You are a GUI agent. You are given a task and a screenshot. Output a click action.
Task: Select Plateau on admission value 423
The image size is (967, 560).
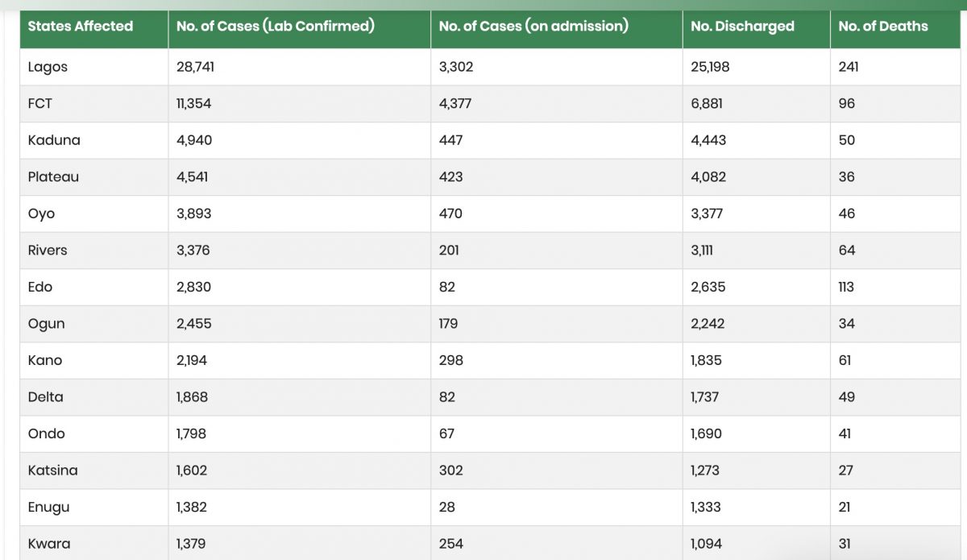pyautogui.click(x=451, y=177)
